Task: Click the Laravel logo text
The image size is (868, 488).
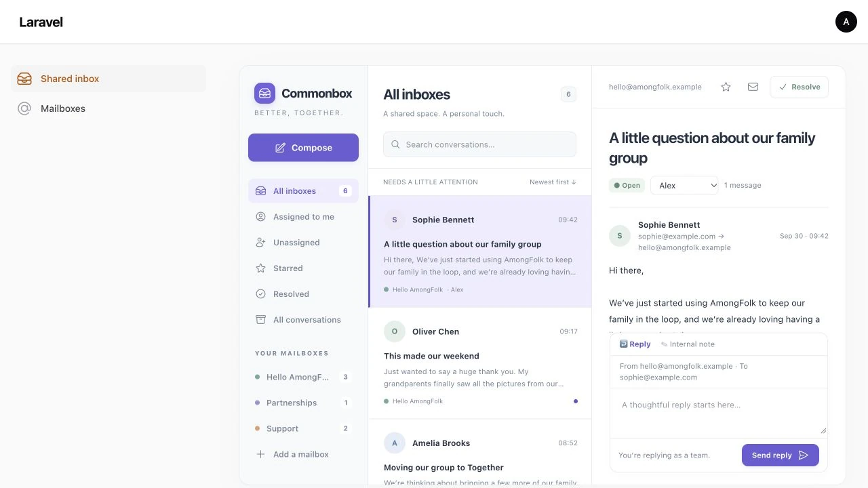Action: pyautogui.click(x=41, y=22)
